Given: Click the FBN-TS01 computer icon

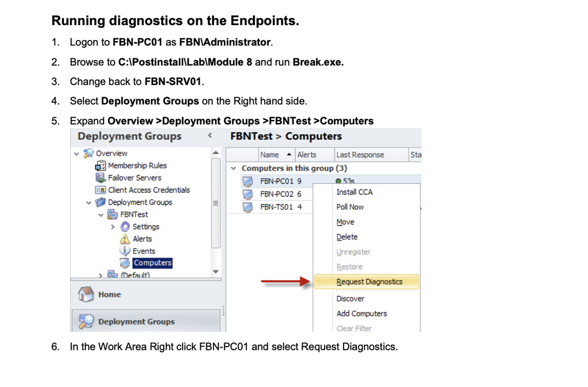Looking at the screenshot, I should 248,207.
